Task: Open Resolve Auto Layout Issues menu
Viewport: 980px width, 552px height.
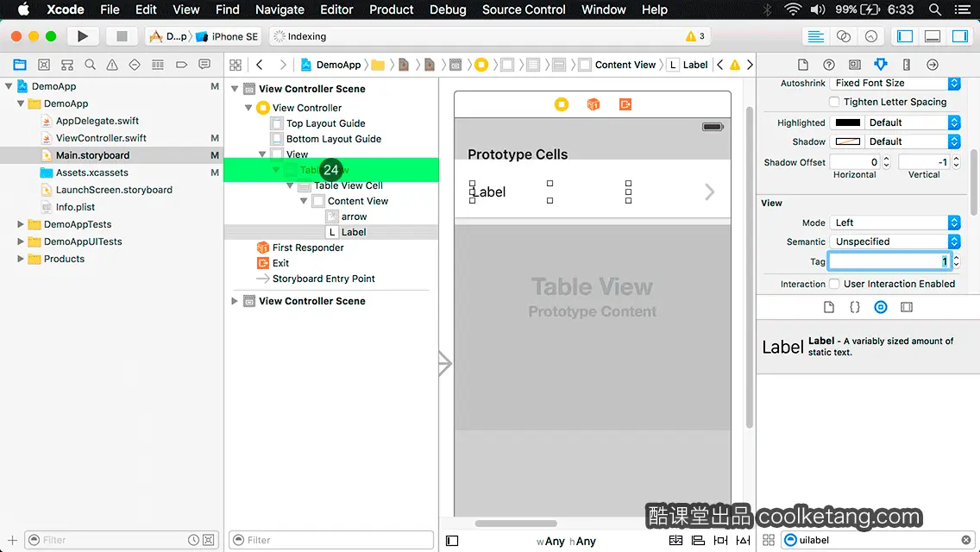Action: click(x=743, y=540)
